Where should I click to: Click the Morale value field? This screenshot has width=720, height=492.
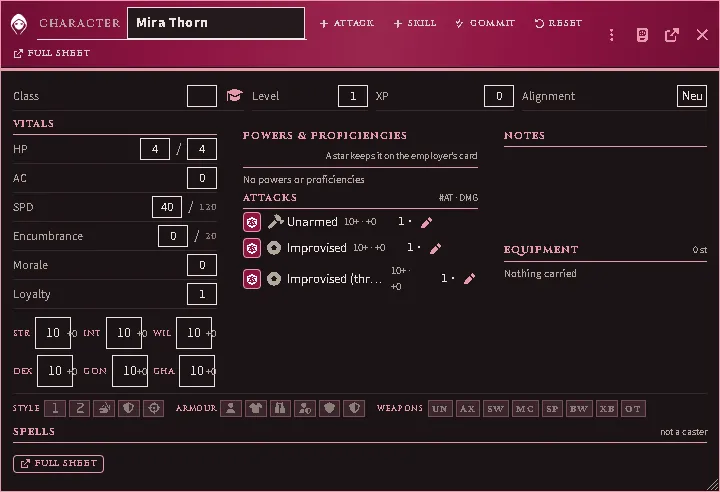point(202,265)
